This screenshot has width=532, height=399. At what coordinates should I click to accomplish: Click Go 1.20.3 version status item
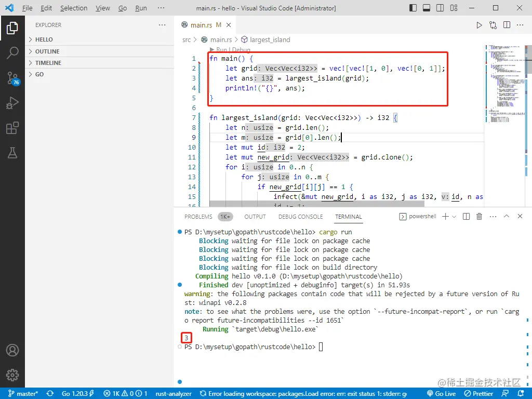coord(78,394)
